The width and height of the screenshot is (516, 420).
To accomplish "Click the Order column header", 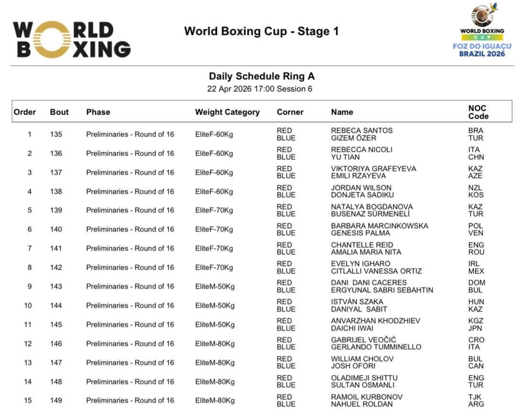I will (25, 112).
